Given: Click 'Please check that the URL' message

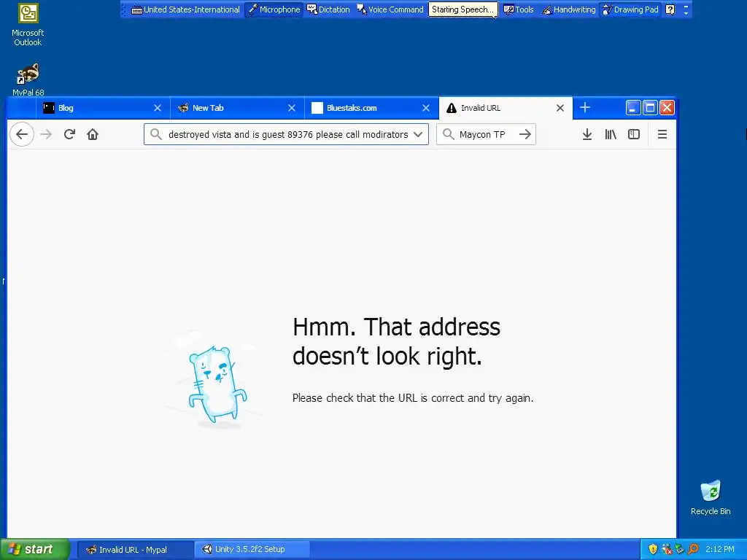Looking at the screenshot, I should coord(413,398).
